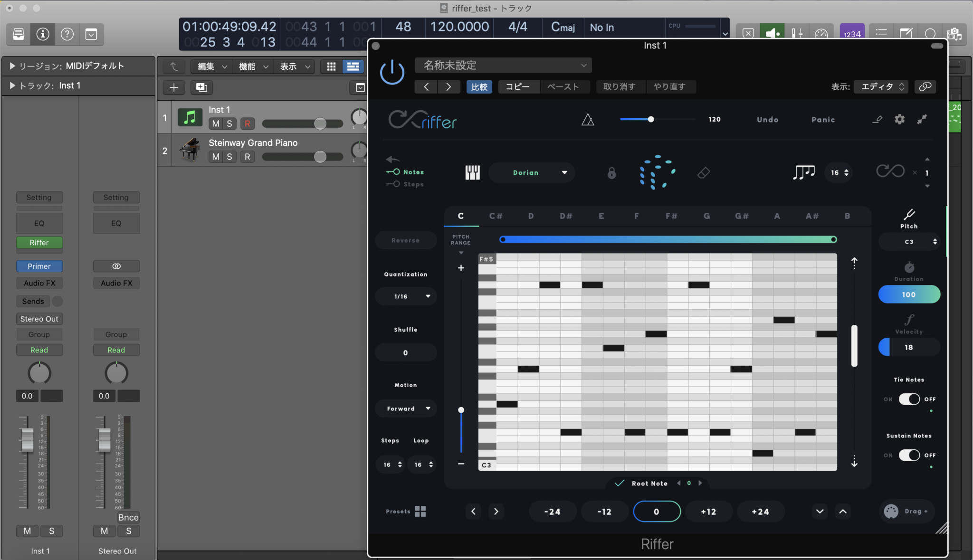Toggle the plugin power button
Viewport: 973px width, 560px height.
pyautogui.click(x=392, y=73)
